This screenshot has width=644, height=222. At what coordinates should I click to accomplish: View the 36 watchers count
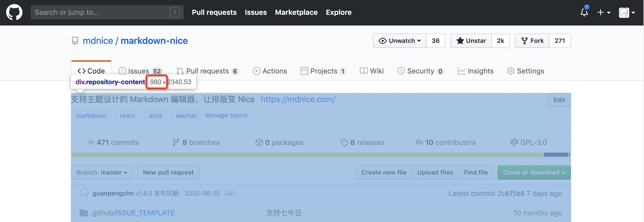click(x=436, y=41)
